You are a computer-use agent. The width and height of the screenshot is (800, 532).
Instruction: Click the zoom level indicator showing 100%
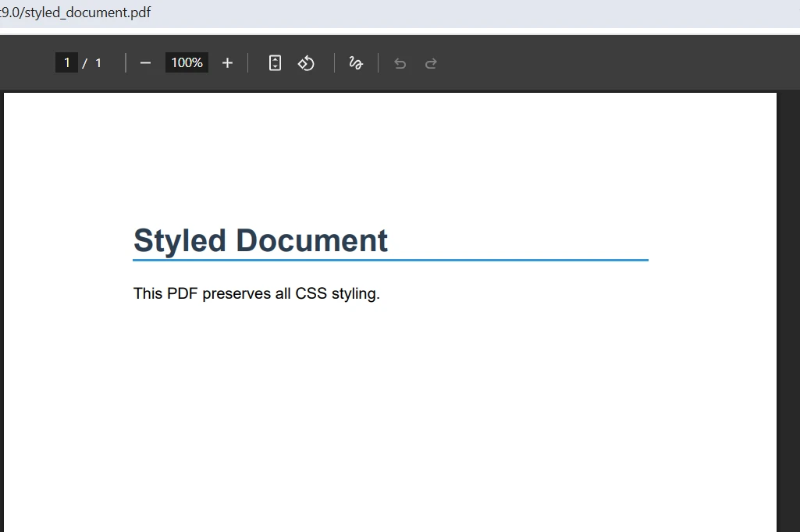click(187, 62)
